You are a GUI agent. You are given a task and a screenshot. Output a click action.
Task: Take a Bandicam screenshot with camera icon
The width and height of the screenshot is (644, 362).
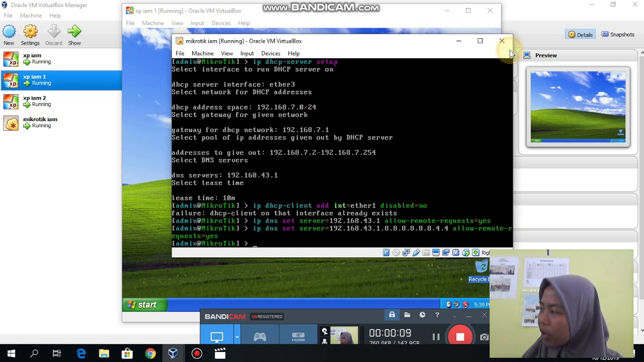pyautogui.click(x=484, y=337)
